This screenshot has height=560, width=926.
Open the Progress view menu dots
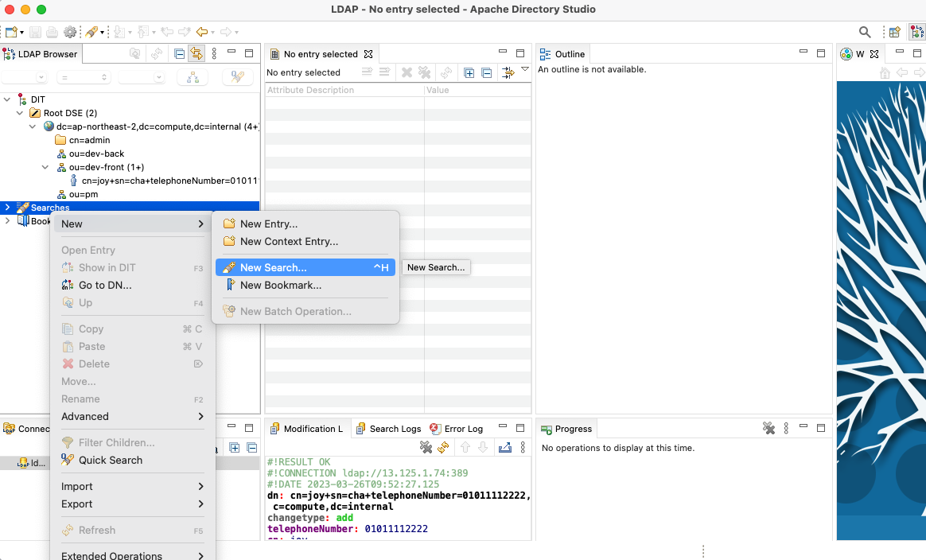786,428
